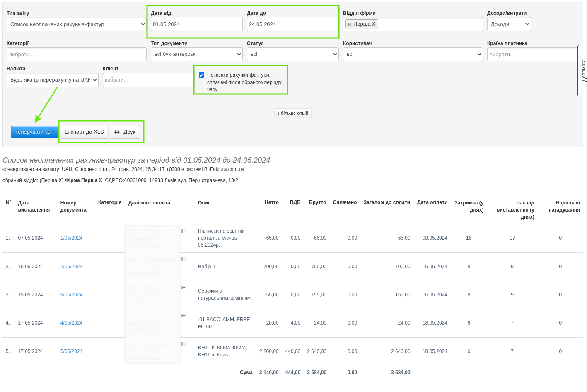Screen dimensions: 587x392
Task: Focus the Категорії selection field
Action: 76,54
